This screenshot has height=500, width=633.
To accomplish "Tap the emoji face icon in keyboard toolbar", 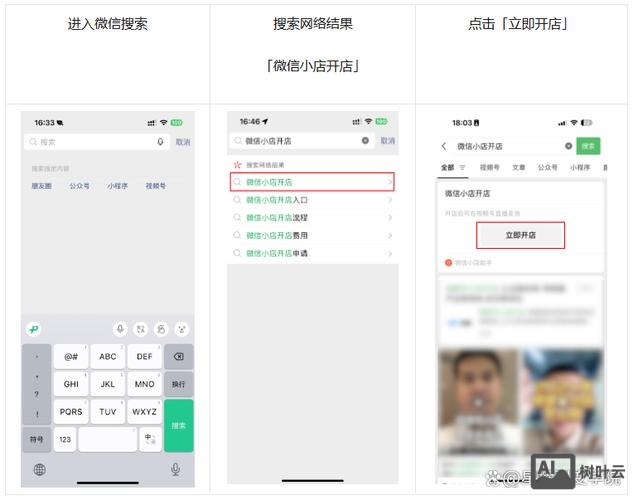I will [x=181, y=329].
